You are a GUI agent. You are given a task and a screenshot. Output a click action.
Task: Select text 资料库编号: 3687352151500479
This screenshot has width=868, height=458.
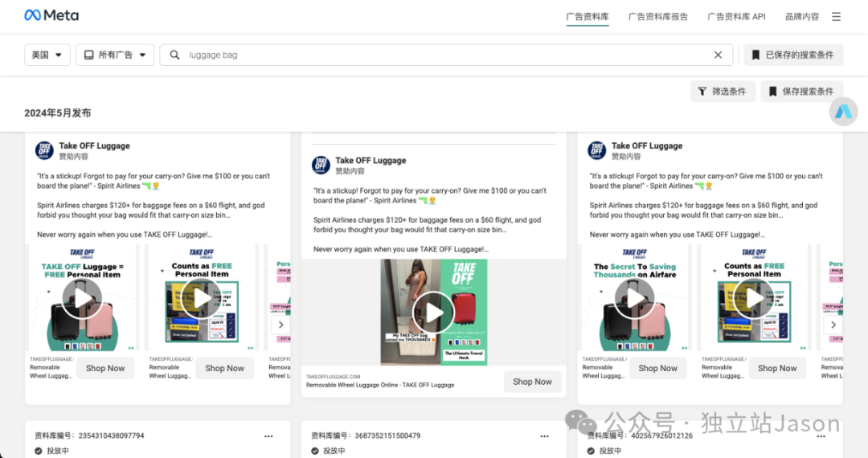point(366,436)
